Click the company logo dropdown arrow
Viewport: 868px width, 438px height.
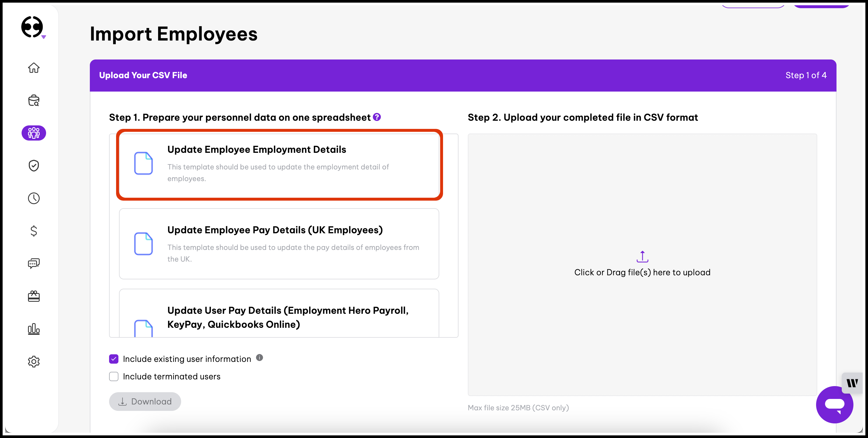tap(43, 37)
